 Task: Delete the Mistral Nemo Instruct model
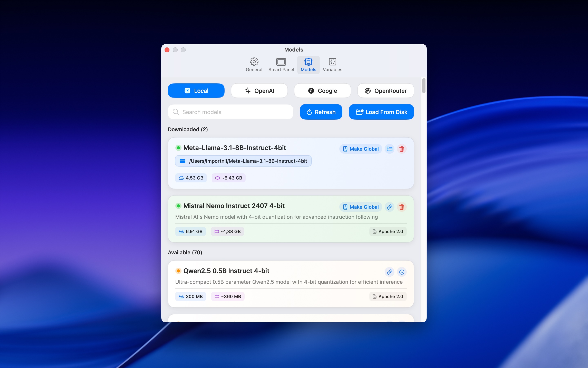pyautogui.click(x=402, y=207)
